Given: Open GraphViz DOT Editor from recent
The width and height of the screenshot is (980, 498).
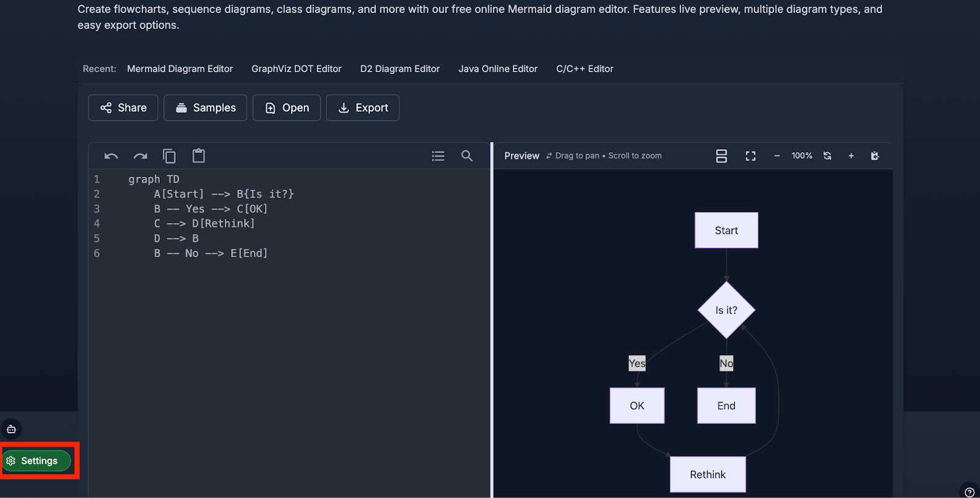Looking at the screenshot, I should click(296, 69).
